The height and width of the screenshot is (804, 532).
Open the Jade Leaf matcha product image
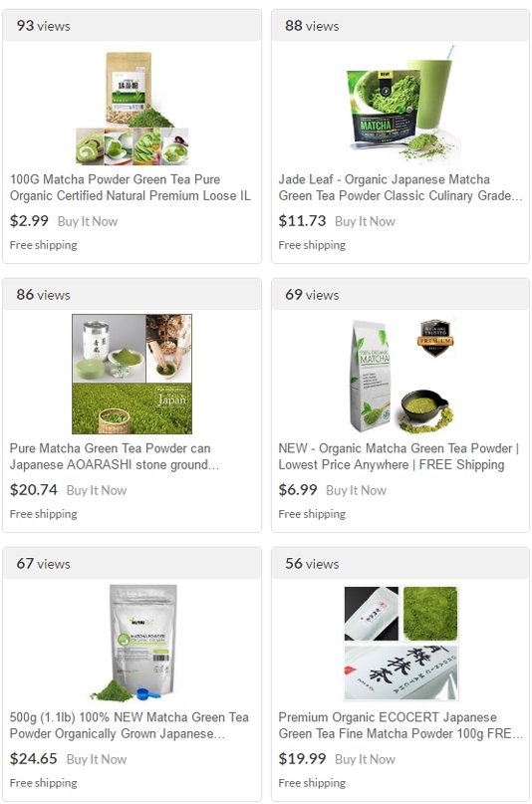400,104
